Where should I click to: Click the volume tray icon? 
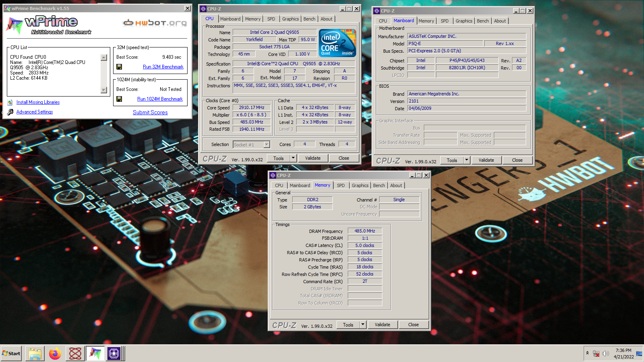pos(606,354)
